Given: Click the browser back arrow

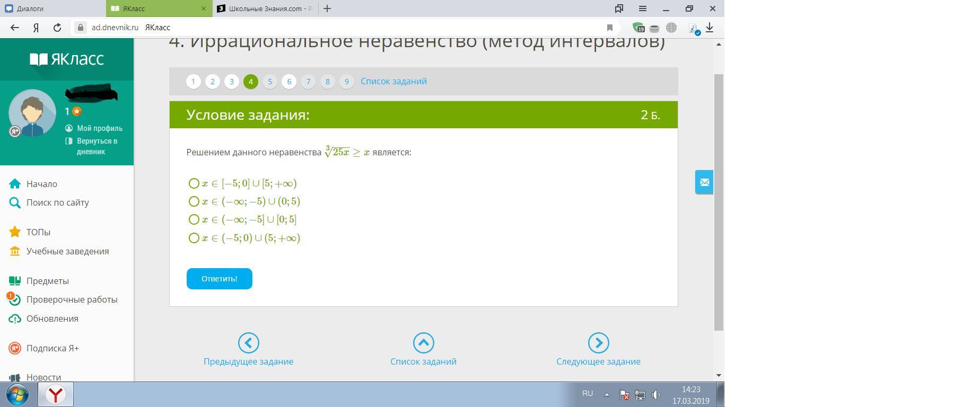Looking at the screenshot, I should pyautogui.click(x=15, y=28).
